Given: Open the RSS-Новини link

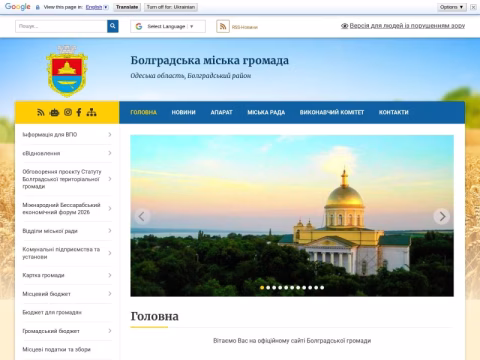Looking at the screenshot, I should pyautogui.click(x=245, y=27).
